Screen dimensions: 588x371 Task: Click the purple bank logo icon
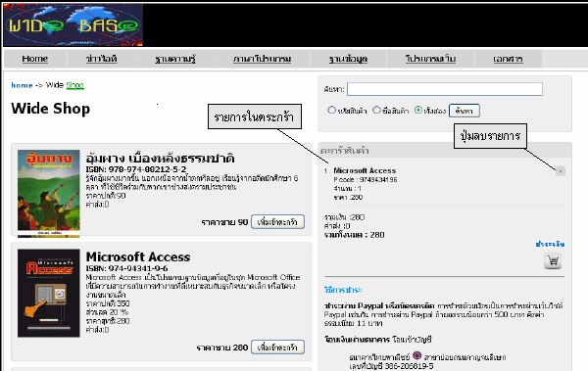click(x=417, y=355)
